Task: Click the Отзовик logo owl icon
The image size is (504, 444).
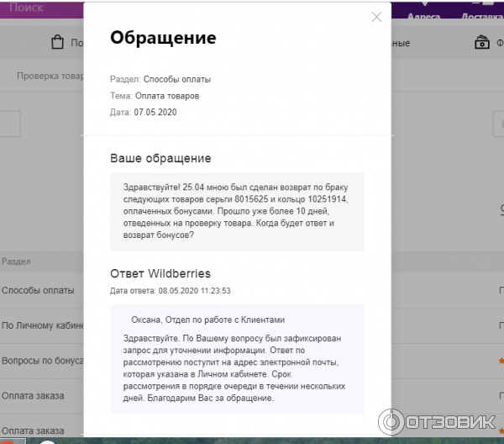Action: (396, 421)
